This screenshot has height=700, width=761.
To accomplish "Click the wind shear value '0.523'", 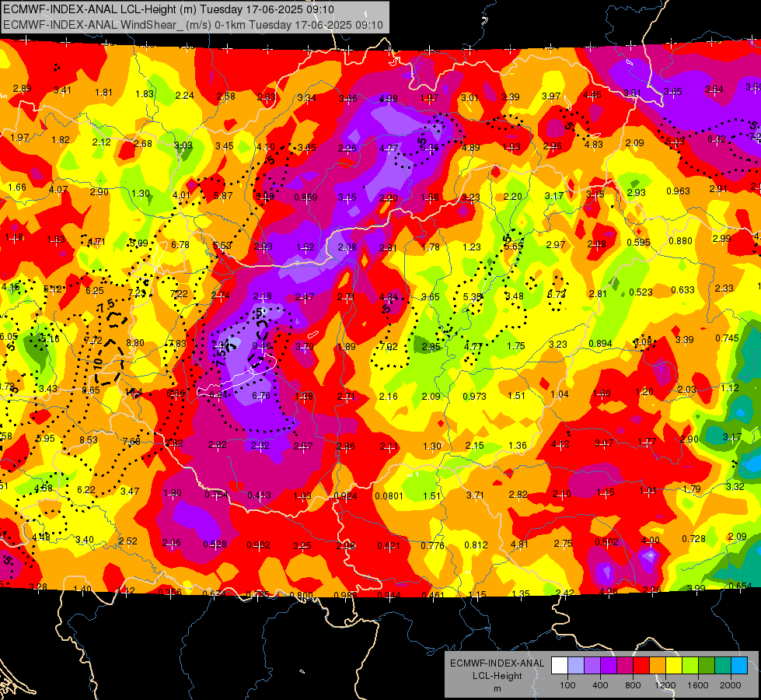I will click(641, 292).
